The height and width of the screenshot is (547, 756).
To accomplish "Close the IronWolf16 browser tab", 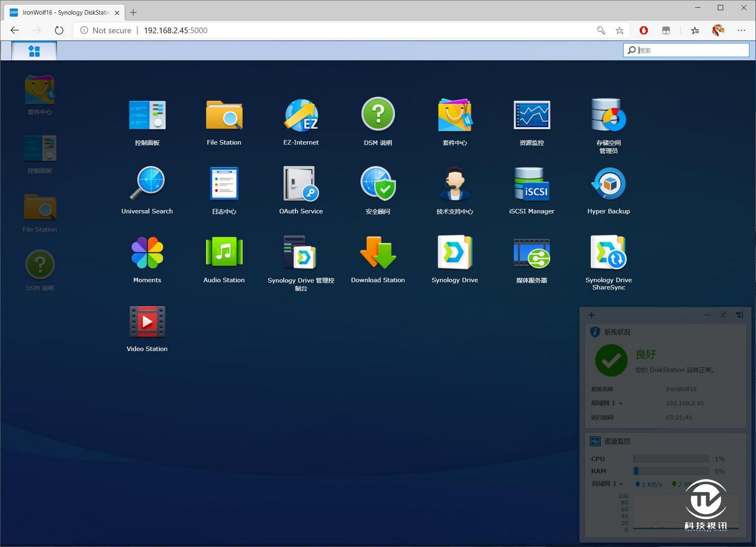I will coord(117,13).
